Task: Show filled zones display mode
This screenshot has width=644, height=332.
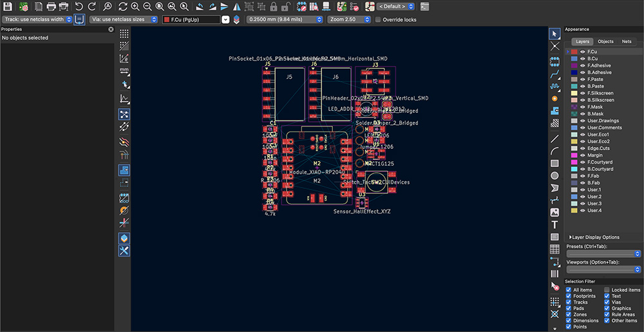Action: pyautogui.click(x=124, y=170)
